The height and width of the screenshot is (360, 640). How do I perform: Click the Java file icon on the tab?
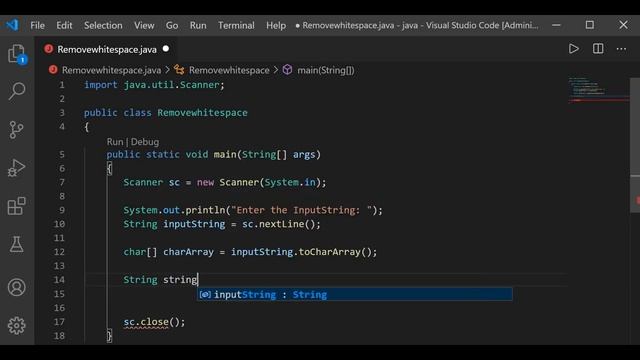pos(49,49)
